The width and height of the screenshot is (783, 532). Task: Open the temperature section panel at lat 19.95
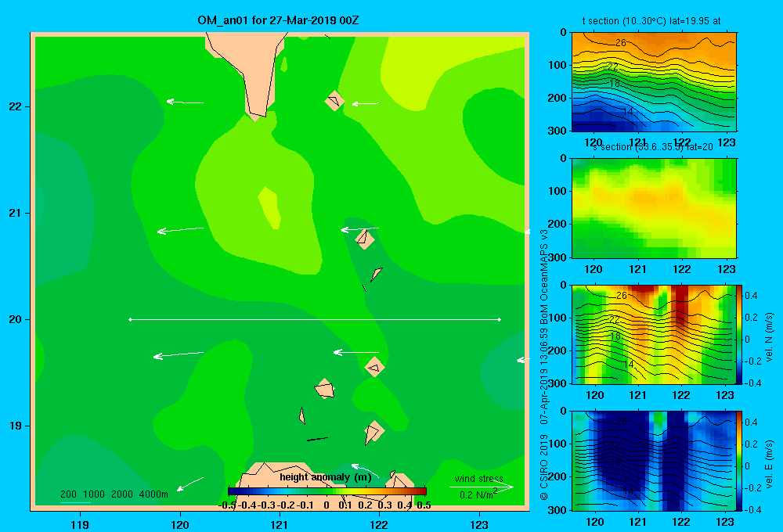click(x=654, y=82)
